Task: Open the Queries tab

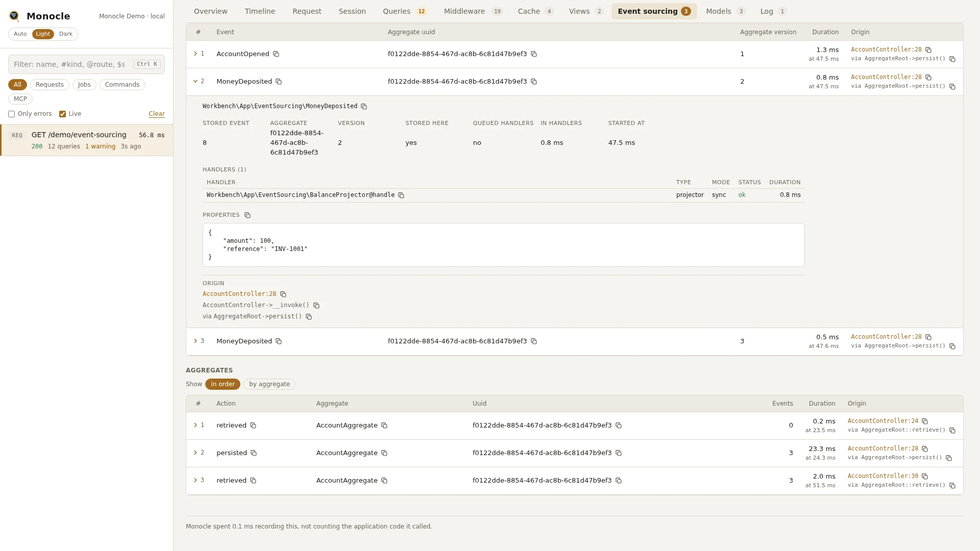Action: click(x=405, y=11)
